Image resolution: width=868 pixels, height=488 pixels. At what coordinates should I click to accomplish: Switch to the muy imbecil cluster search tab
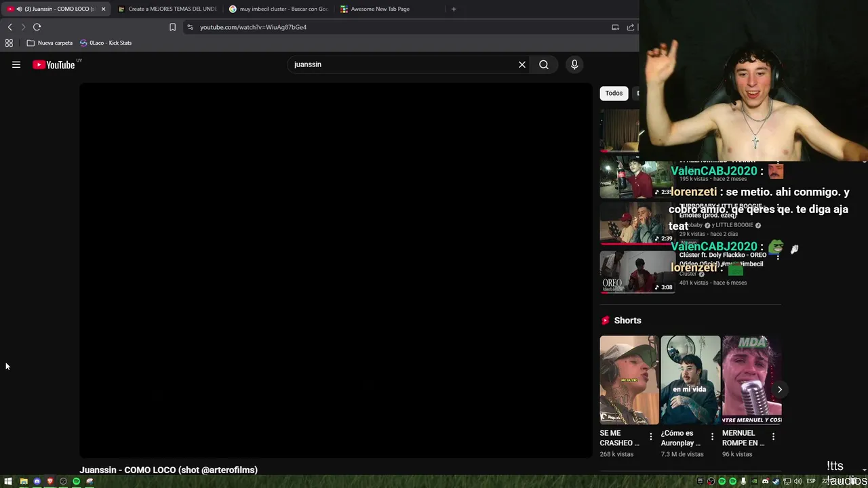coord(279,9)
